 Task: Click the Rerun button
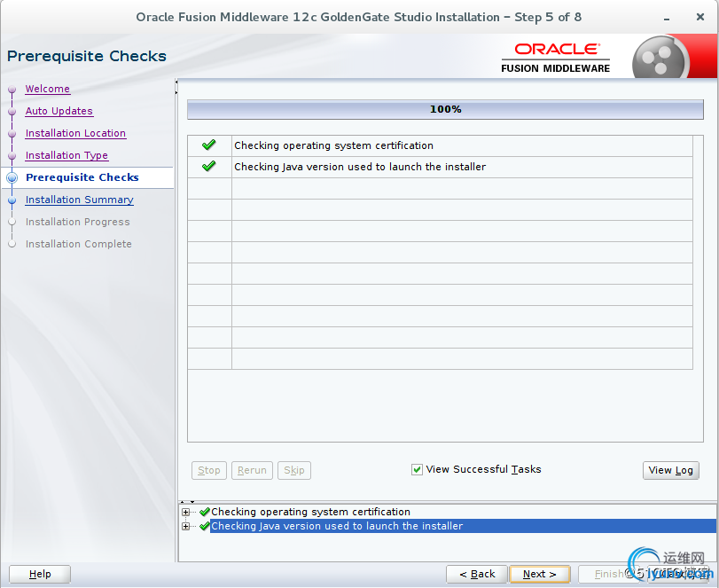(252, 470)
